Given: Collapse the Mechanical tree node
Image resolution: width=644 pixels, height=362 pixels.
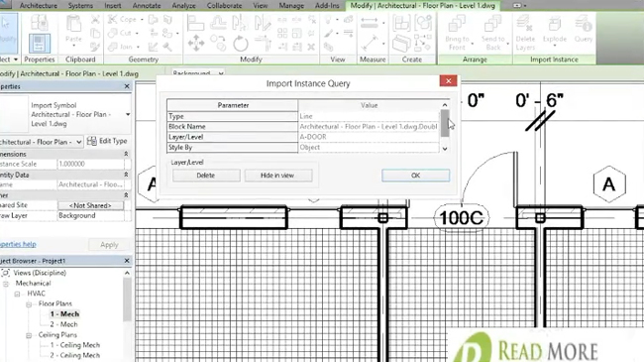Looking at the screenshot, I should [x=6, y=284].
